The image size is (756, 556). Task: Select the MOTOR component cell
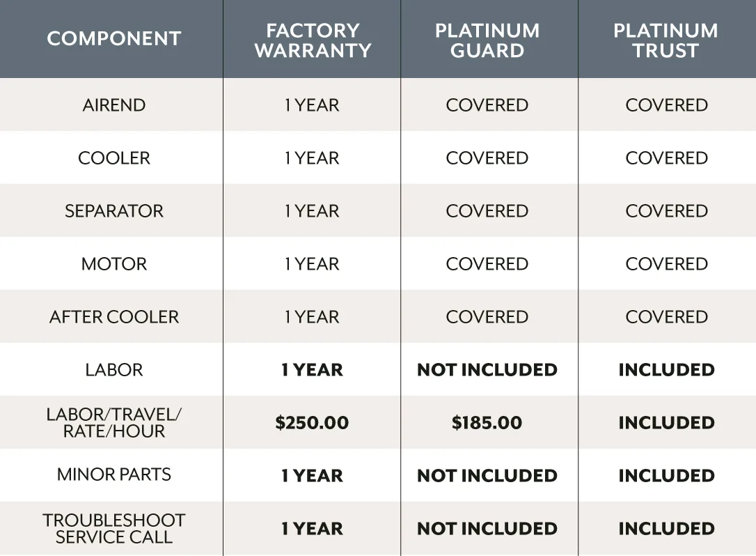pos(114,264)
